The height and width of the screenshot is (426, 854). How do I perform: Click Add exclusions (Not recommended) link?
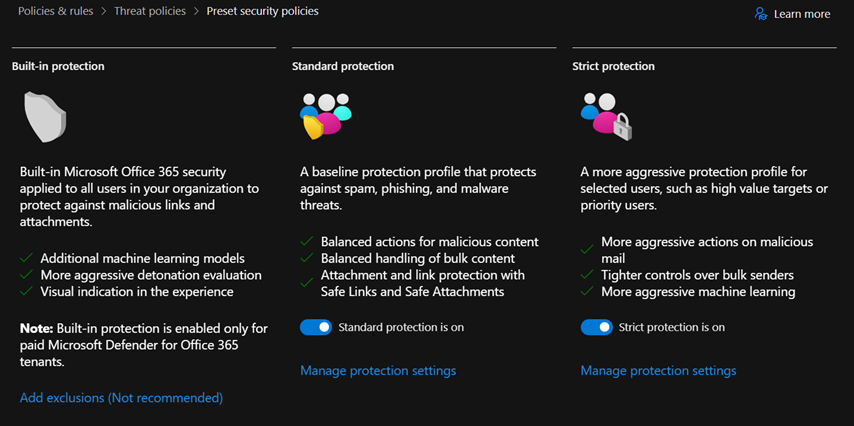point(121,398)
